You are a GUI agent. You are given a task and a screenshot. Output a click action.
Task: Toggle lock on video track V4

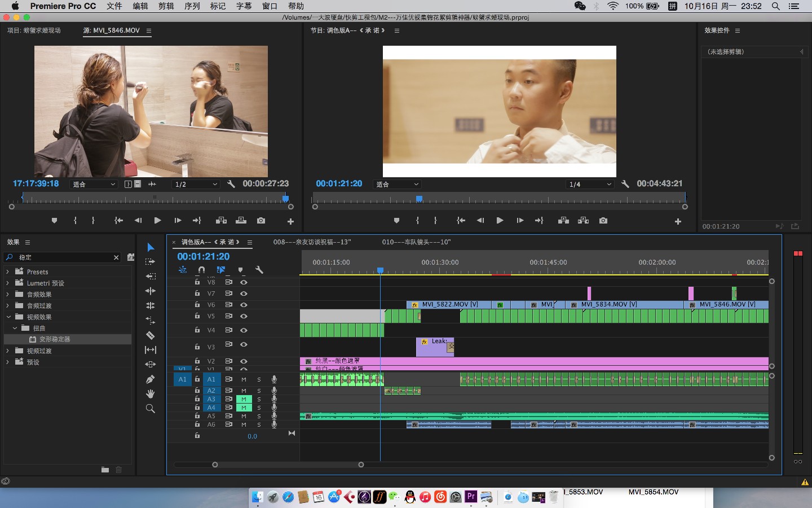coord(197,330)
